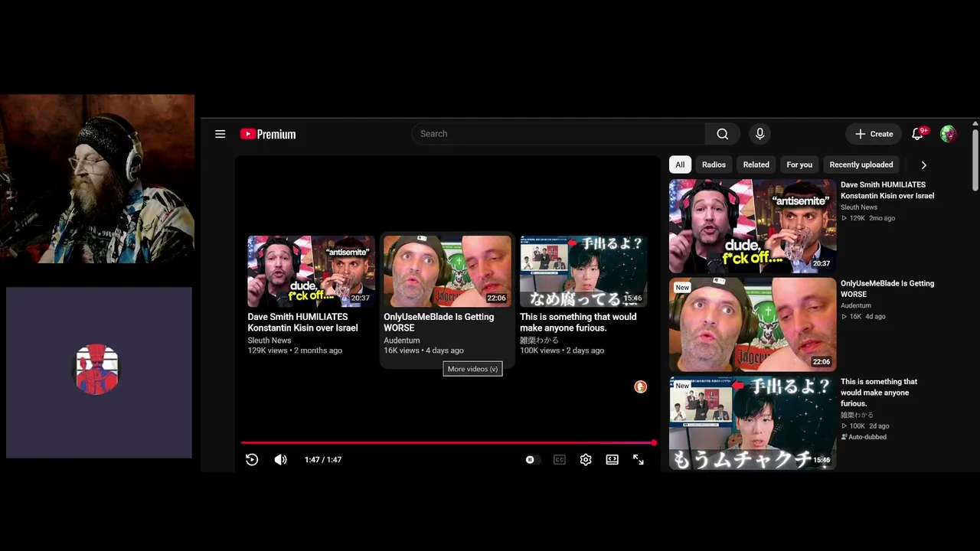Click 'Sleuth News' channel name in sidebar
Image resolution: width=980 pixels, height=551 pixels.
coord(859,207)
